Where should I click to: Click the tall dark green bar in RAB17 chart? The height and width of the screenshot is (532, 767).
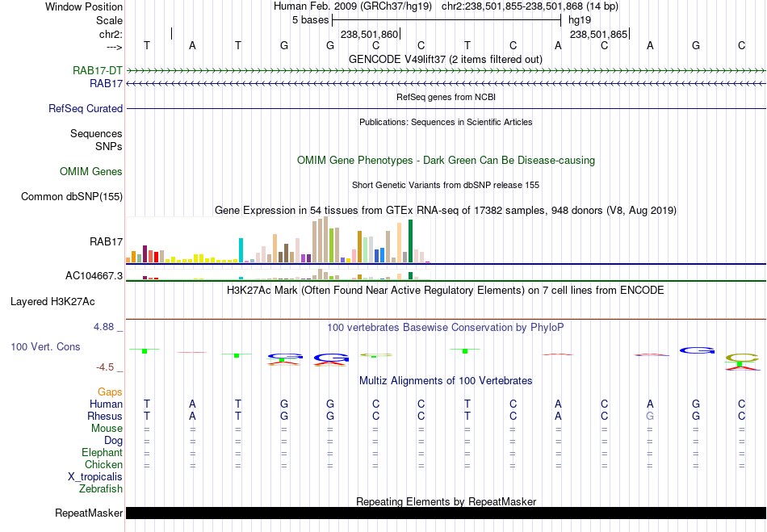410,241
